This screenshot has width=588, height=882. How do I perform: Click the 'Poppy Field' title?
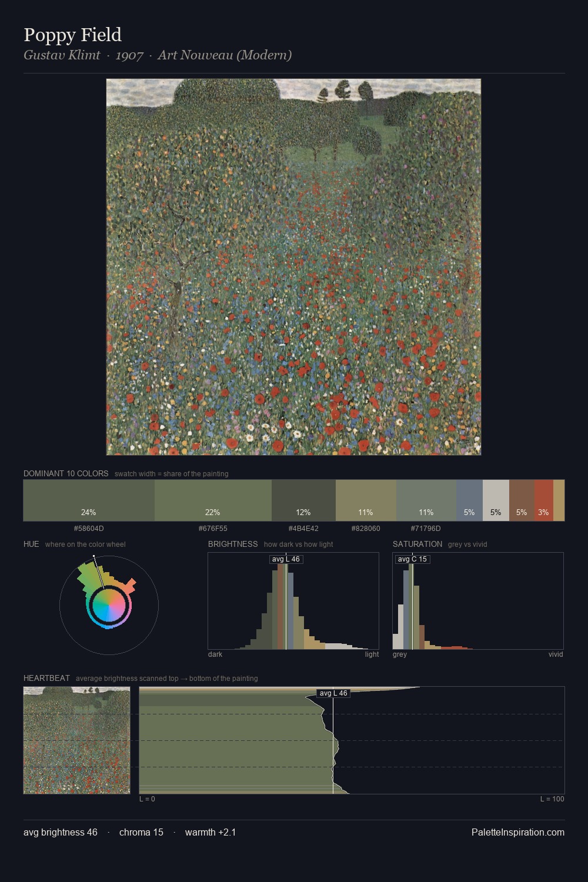(72, 35)
